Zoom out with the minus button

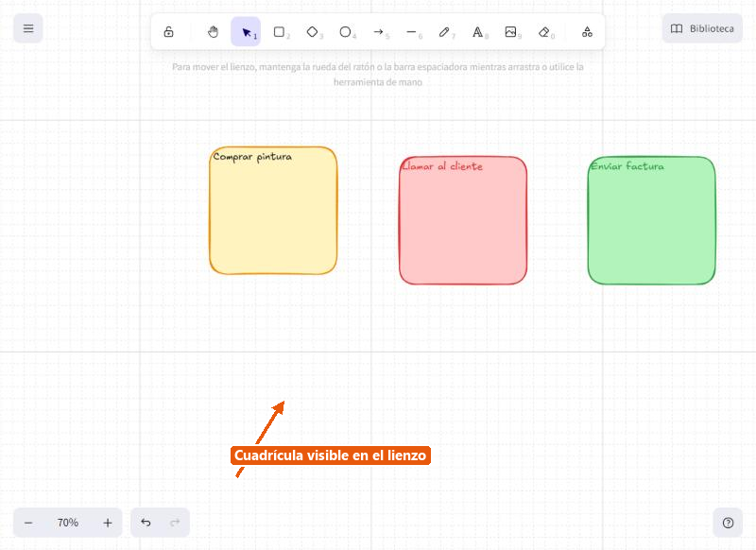coord(28,523)
